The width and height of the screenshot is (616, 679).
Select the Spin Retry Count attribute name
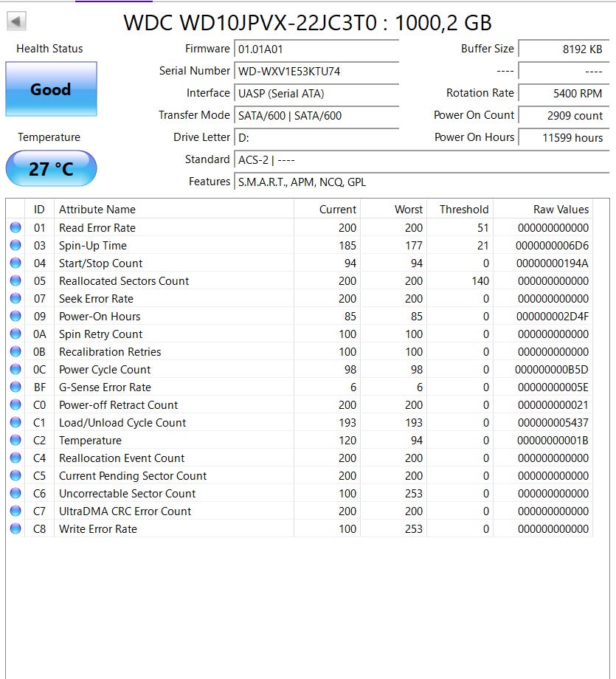[101, 334]
